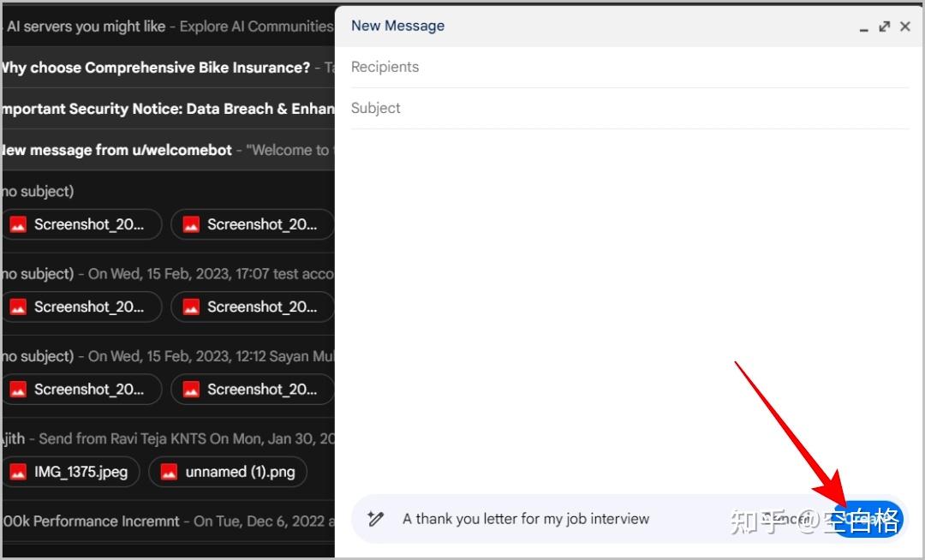925x560 pixels.
Task: Open the New message from u/welcomebot email
Action: (x=169, y=151)
